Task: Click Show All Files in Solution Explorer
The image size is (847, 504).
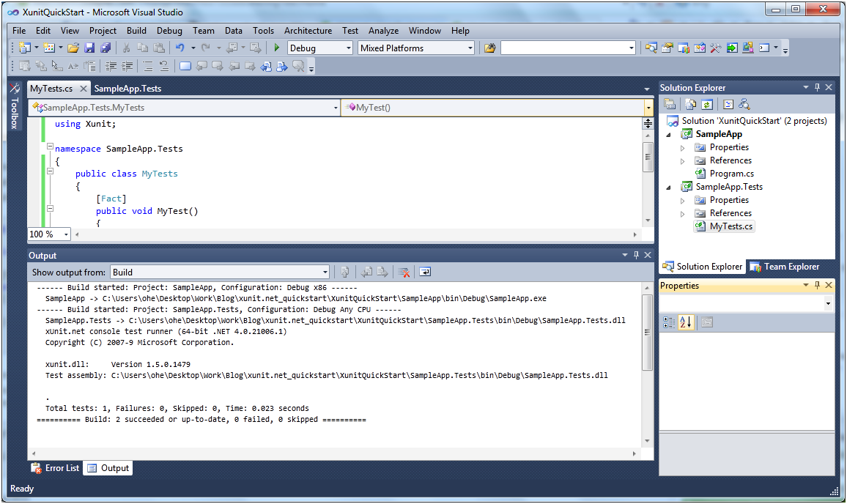Action: (690, 104)
